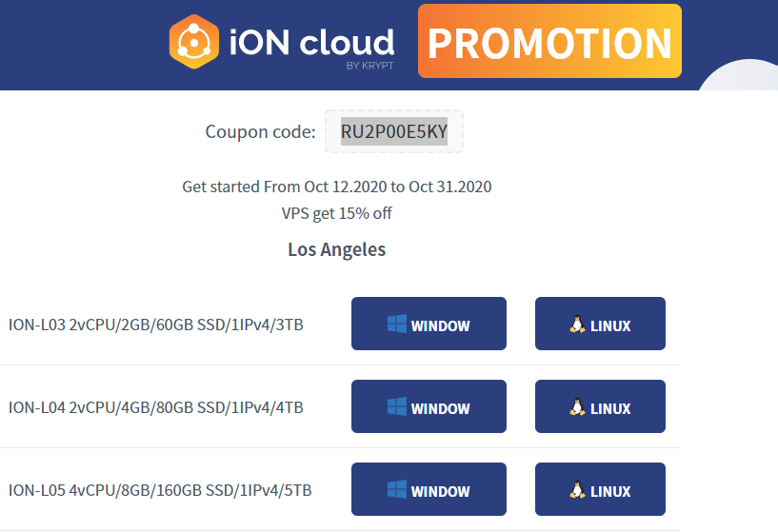Image resolution: width=778 pixels, height=532 pixels.
Task: Click the Windows logo icon for ION-L03
Action: click(397, 324)
